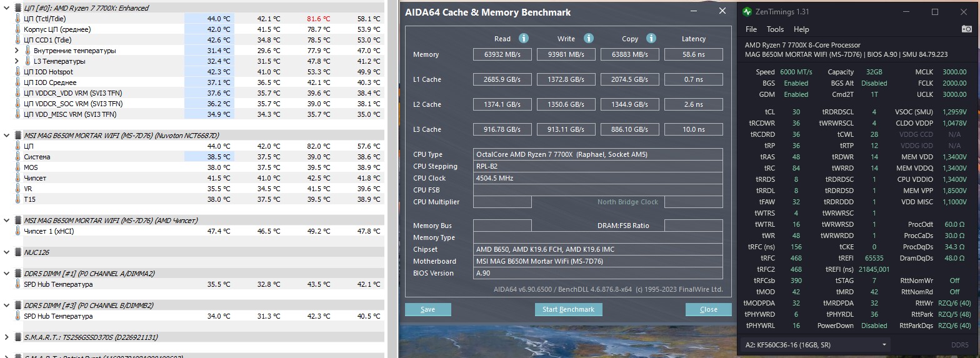
Task: Click Memory Copy value 63883 MB/s
Action: 630,54
